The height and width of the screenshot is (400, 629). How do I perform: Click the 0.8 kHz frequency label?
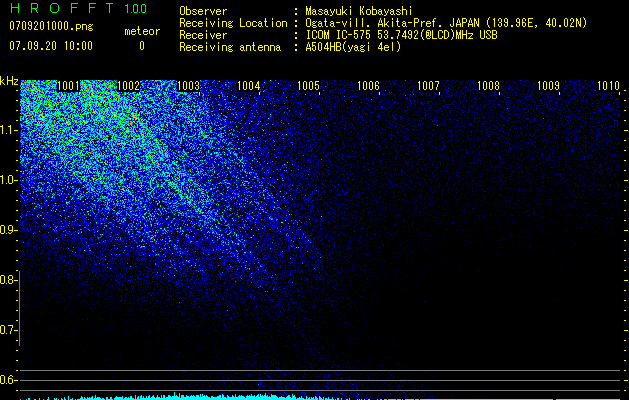pyautogui.click(x=8, y=280)
